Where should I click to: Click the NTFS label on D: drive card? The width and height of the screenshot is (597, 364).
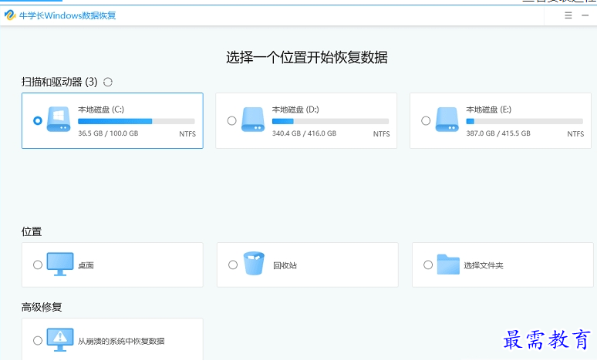[x=382, y=134]
